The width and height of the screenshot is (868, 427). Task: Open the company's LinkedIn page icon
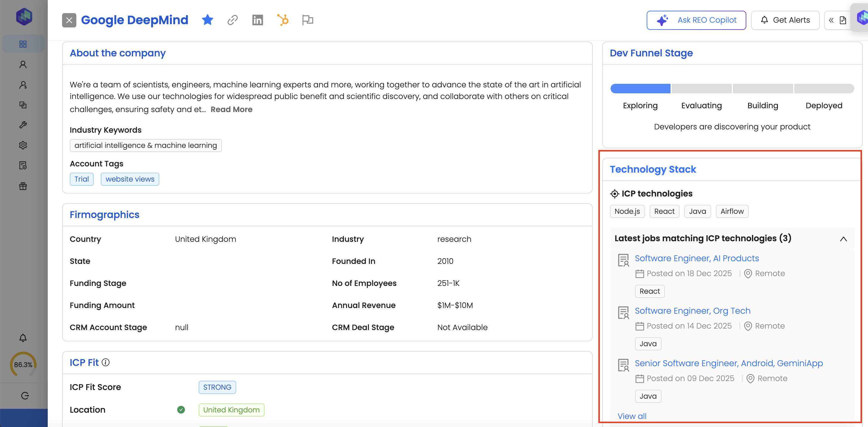pos(257,20)
